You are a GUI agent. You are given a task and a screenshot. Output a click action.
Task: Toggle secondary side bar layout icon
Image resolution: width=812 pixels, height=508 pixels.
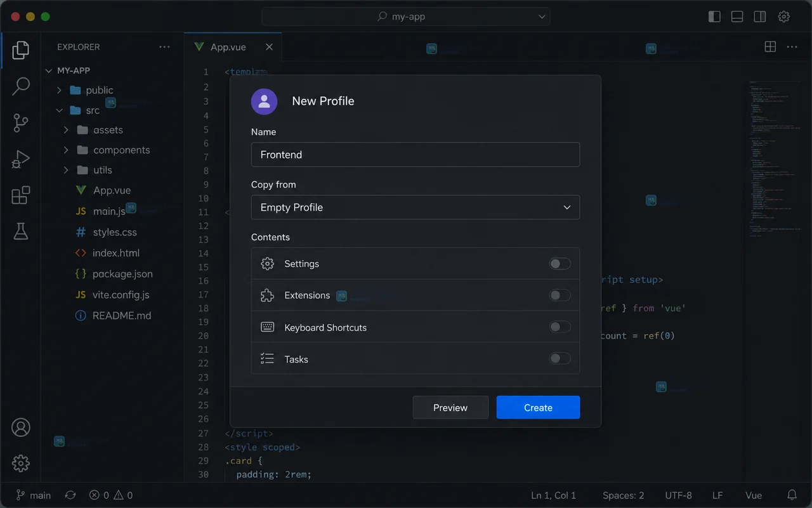click(x=760, y=16)
